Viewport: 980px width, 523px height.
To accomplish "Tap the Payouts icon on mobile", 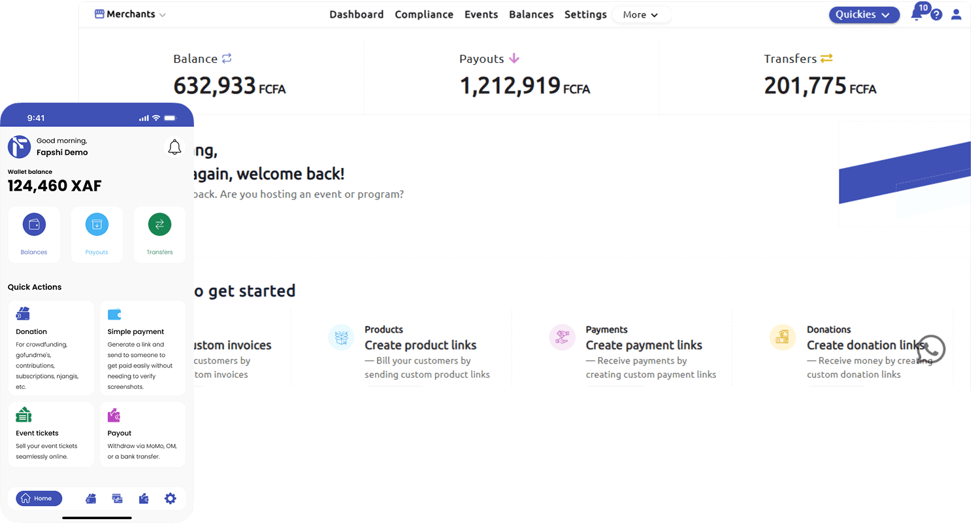I will [x=97, y=225].
